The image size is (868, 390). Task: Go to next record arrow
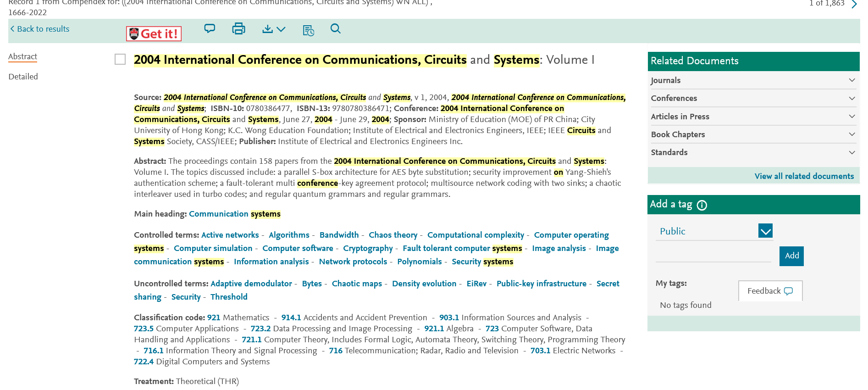tap(854, 4)
